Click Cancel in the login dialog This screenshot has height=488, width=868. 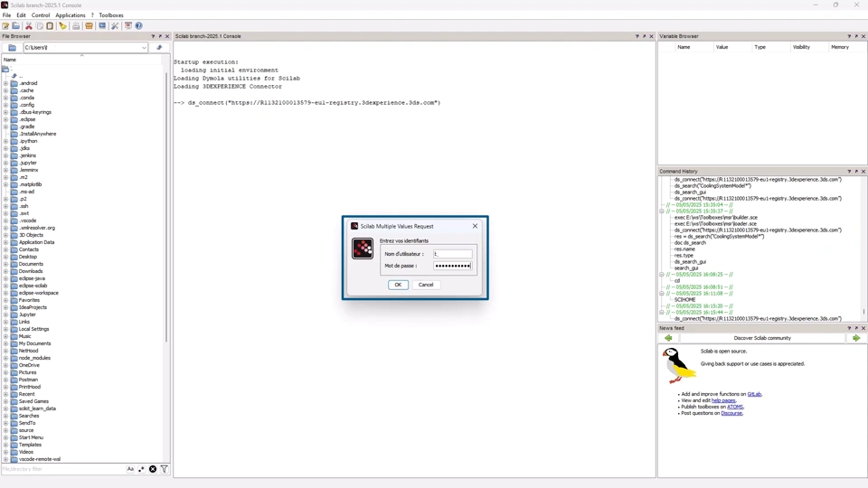coord(426,285)
